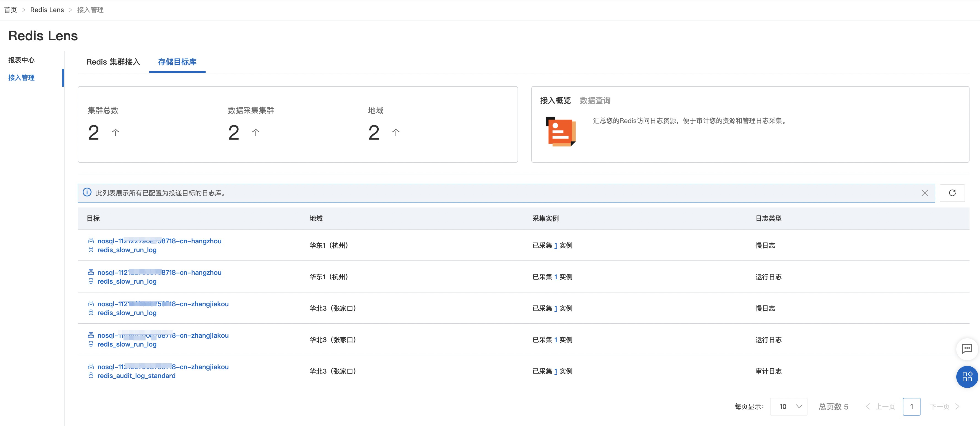Click logstore icon beside redis_audit_log_standard
The height and width of the screenshot is (426, 980).
tap(91, 375)
